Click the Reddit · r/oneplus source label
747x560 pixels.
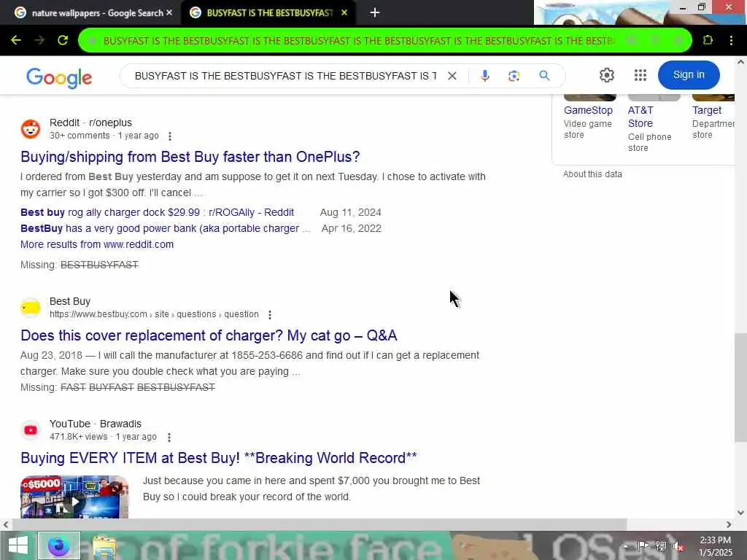[90, 122]
